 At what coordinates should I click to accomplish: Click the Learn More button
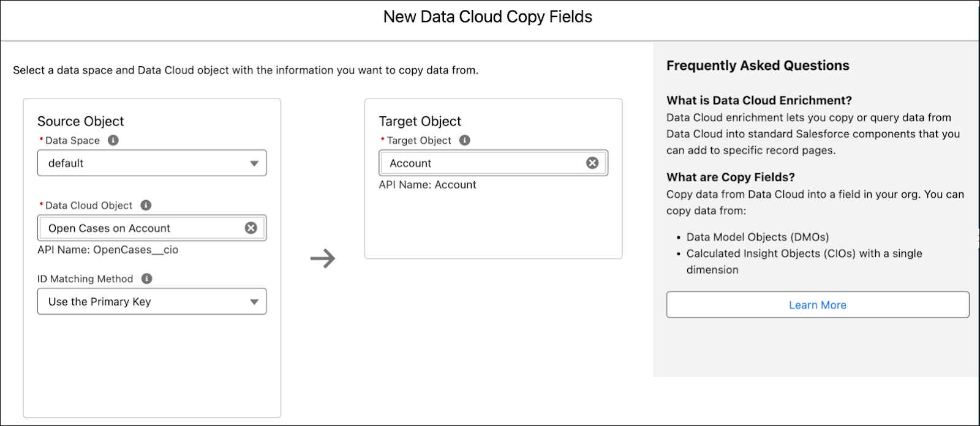click(x=818, y=305)
